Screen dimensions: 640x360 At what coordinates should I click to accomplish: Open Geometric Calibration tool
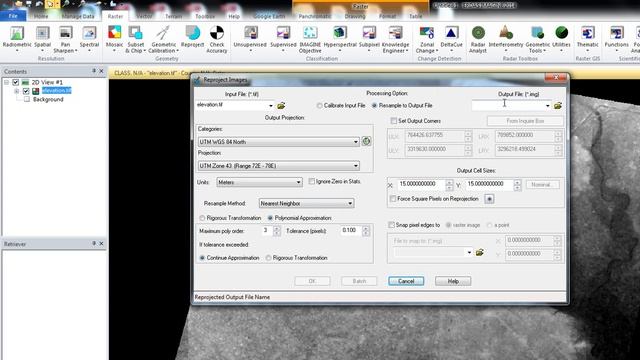click(x=163, y=39)
